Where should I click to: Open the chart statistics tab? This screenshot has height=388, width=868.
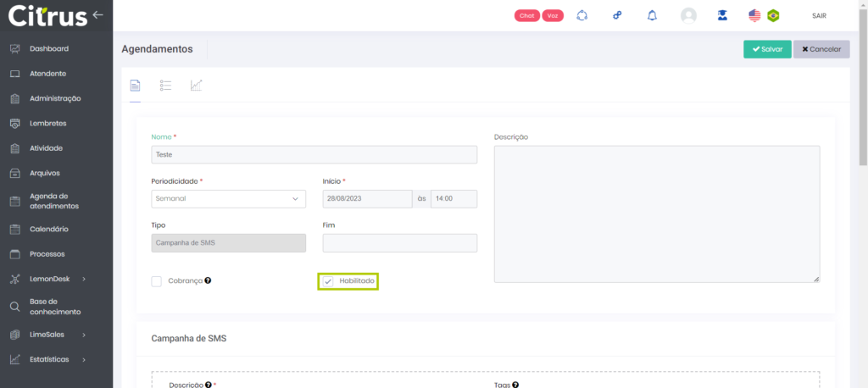[x=196, y=86]
